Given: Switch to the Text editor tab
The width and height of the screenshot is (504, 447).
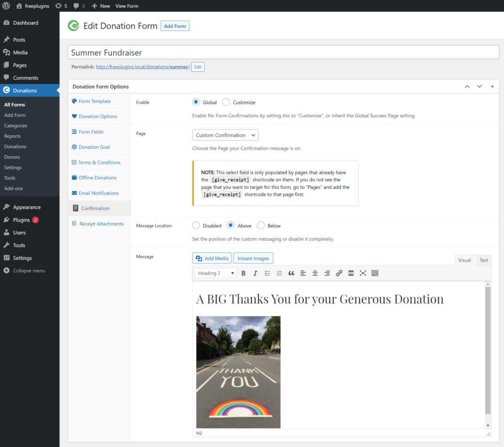Looking at the screenshot, I should 483,260.
